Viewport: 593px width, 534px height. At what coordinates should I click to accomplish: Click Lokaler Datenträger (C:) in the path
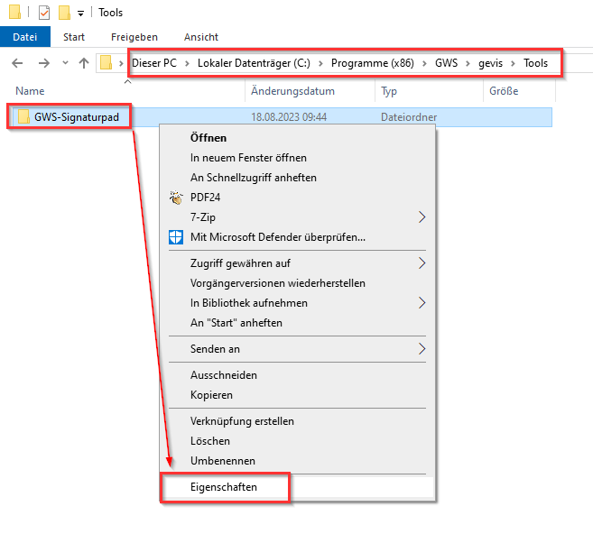[x=254, y=63]
